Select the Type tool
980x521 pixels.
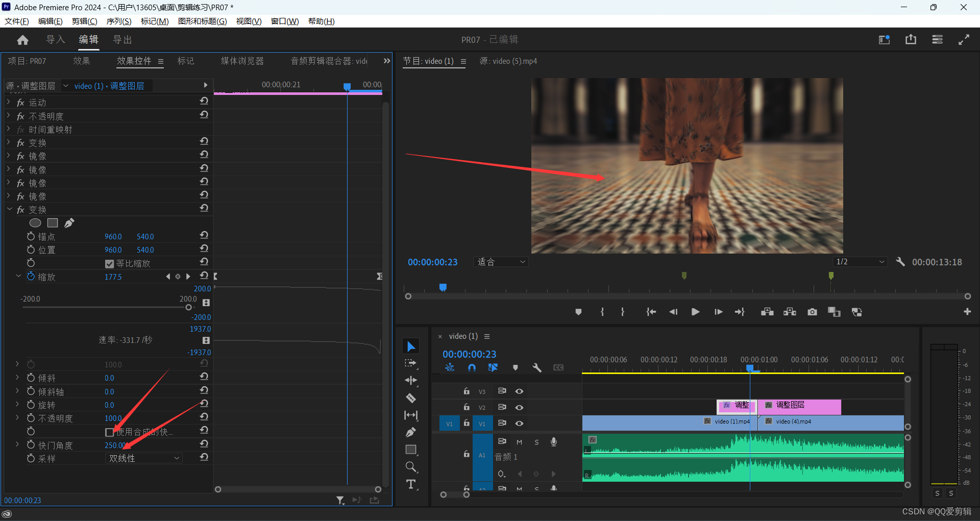coord(411,484)
